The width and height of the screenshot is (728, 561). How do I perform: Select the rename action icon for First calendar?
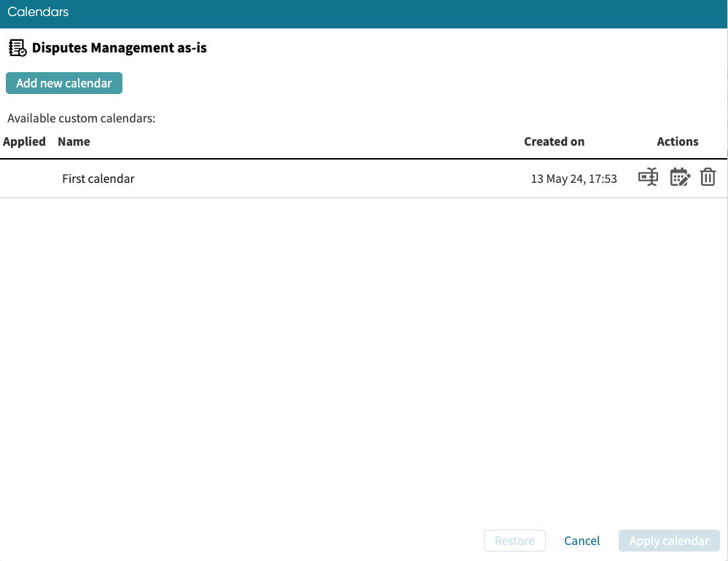649,177
